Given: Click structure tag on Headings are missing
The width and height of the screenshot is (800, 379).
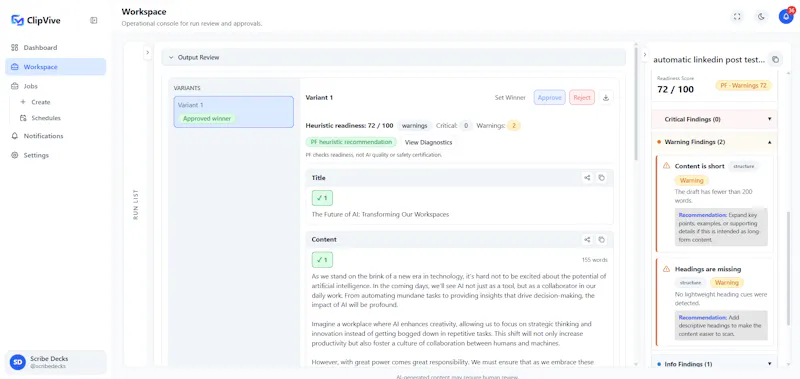Looking at the screenshot, I should (x=690, y=282).
